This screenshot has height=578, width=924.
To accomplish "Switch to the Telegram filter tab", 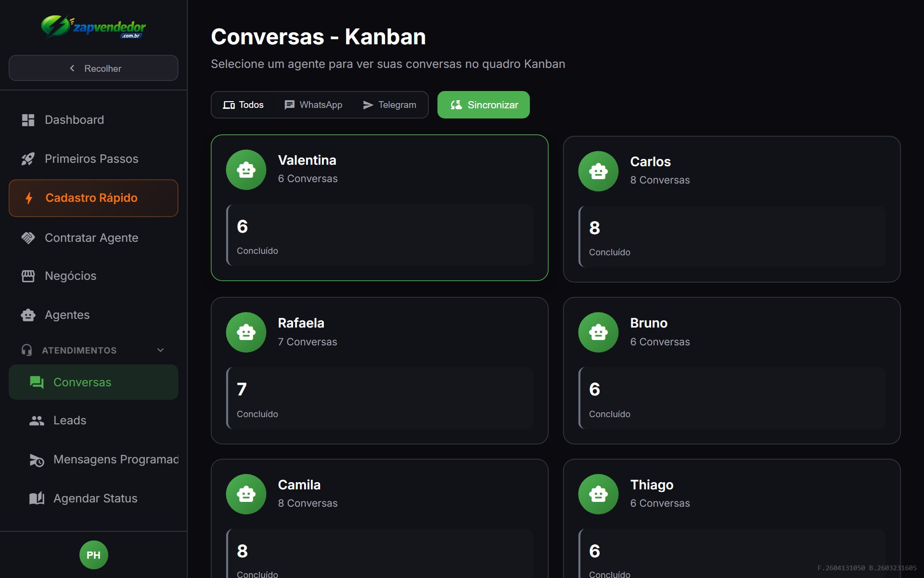I will click(389, 105).
